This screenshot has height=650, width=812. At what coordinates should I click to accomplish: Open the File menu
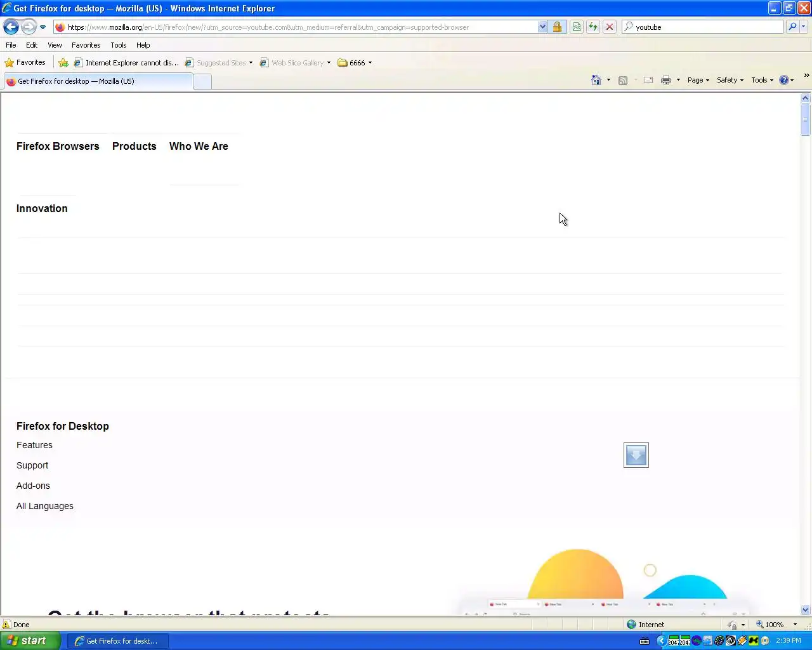11,45
